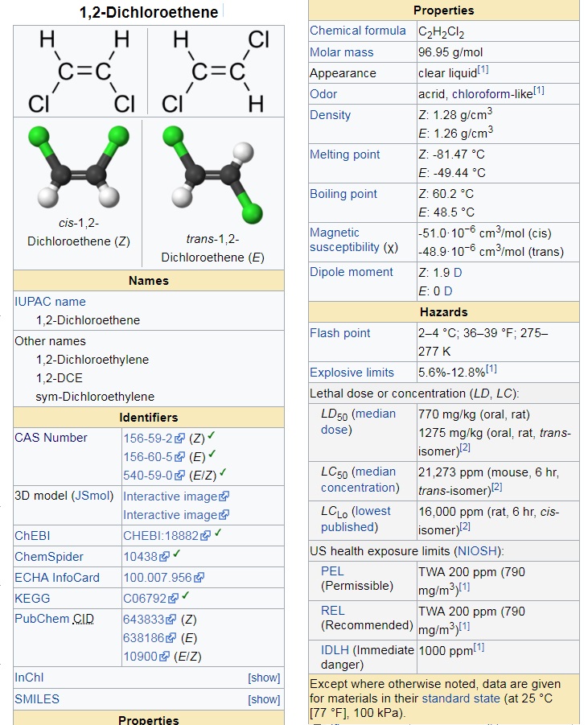Open ChemSpider ID 10438 link
Viewport: 588px width, 725px height.
[146, 557]
